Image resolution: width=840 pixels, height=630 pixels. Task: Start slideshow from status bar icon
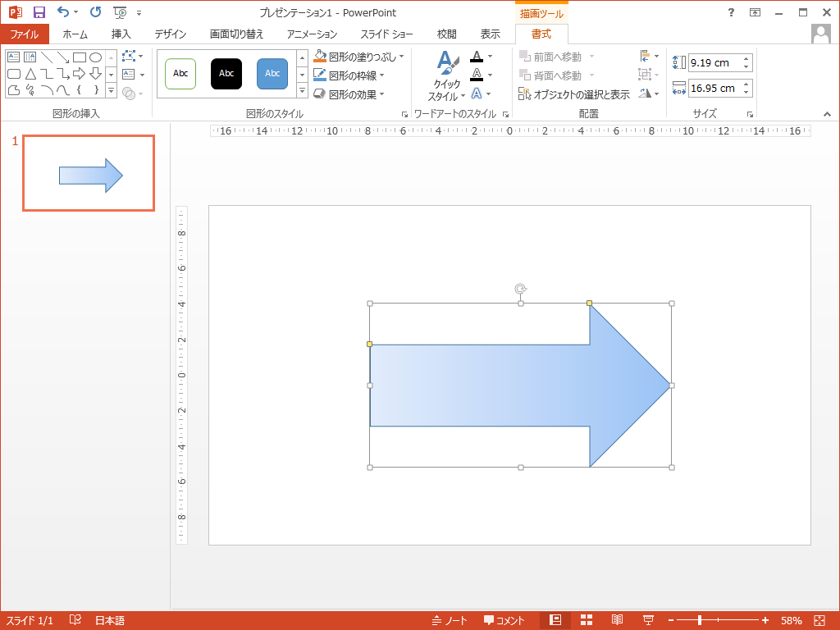[647, 620]
